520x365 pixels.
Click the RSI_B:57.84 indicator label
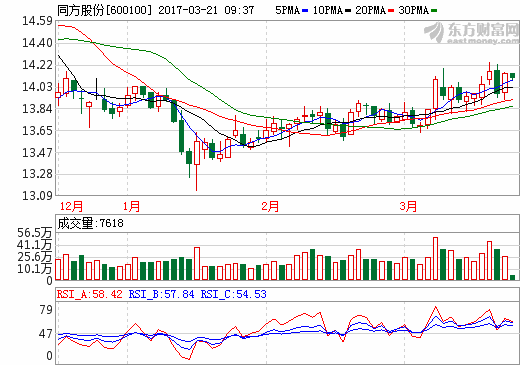[x=161, y=294]
